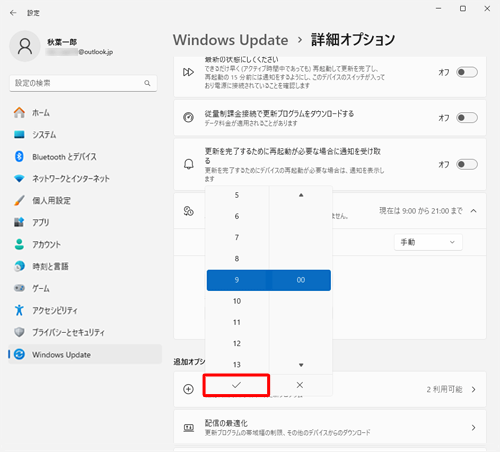This screenshot has height=452, width=500.
Task: Select hour 13 in the time picker
Action: 237,365
